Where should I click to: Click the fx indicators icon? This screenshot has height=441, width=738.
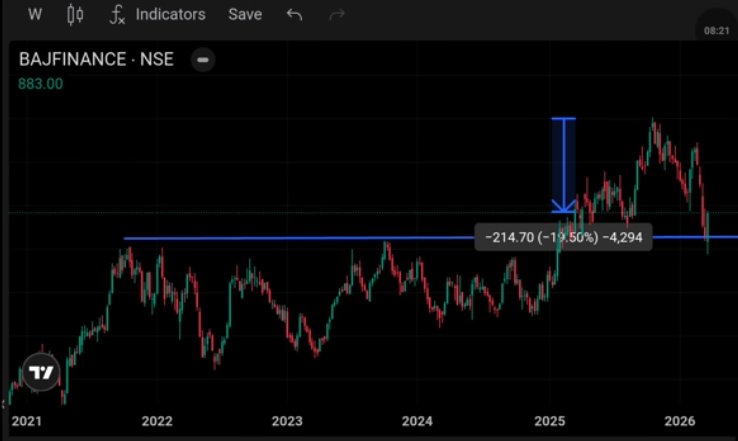click(117, 15)
